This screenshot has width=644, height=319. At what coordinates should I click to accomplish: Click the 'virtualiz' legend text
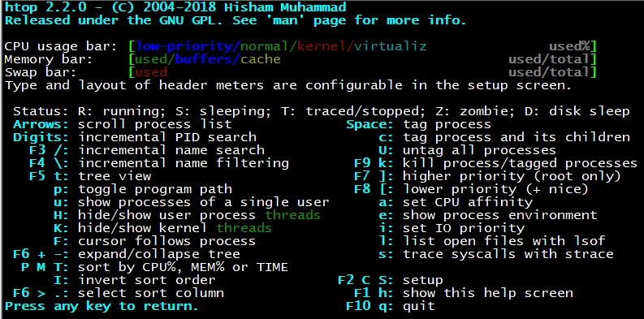390,46
